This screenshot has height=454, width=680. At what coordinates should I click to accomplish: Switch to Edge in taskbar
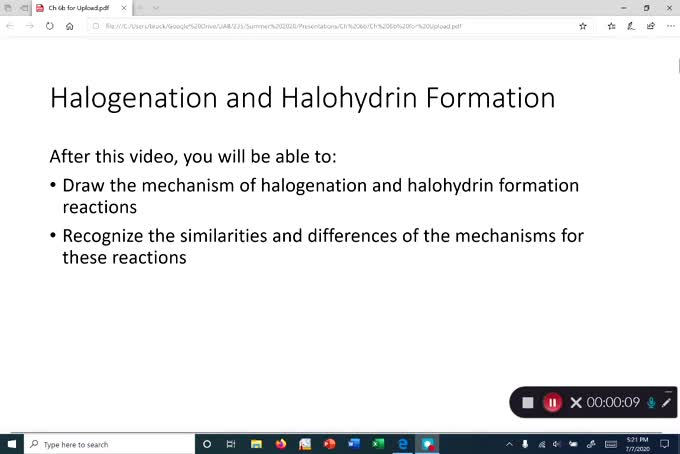pyautogui.click(x=403, y=444)
